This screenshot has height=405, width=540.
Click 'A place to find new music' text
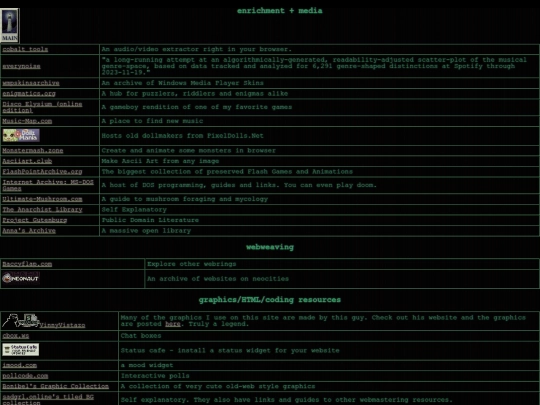[x=152, y=121]
